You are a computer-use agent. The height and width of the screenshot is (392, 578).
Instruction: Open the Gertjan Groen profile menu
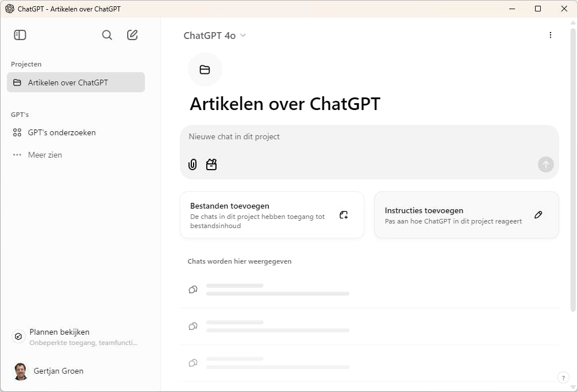(57, 371)
